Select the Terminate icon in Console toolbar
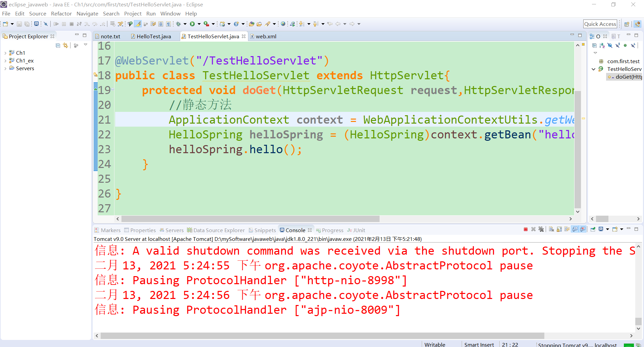644x347 pixels. click(x=526, y=229)
